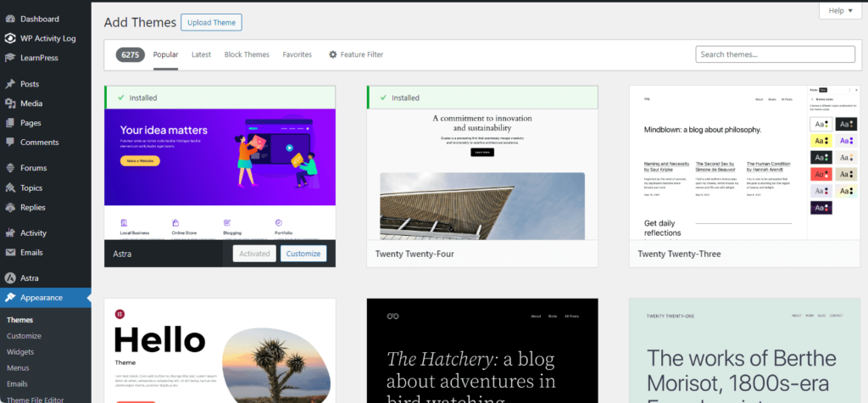
Task: Select the Posts pushpin icon
Action: coord(10,84)
